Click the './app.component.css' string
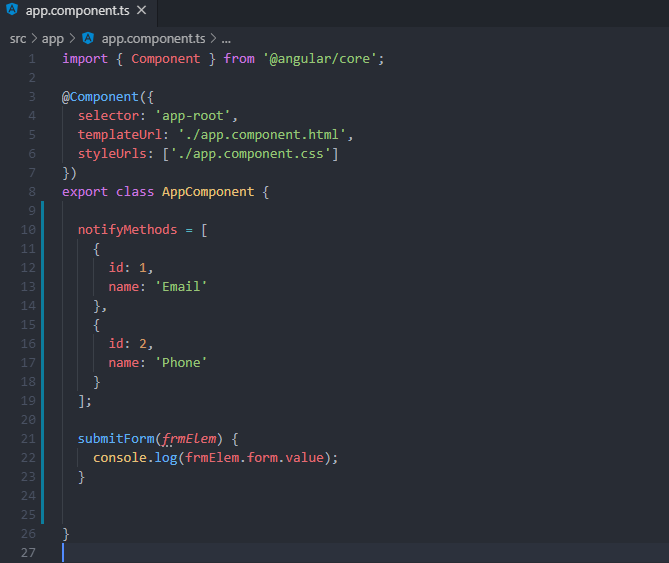The height and width of the screenshot is (563, 669). coord(250,154)
